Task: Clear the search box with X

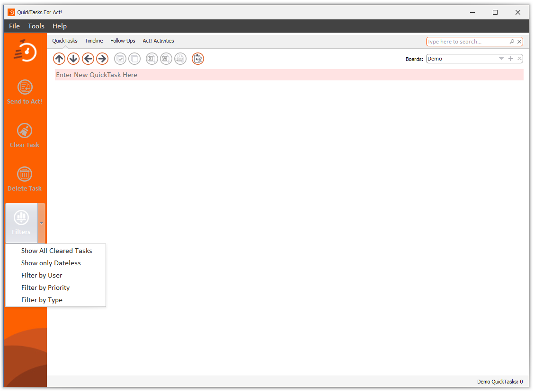Action: click(x=519, y=42)
